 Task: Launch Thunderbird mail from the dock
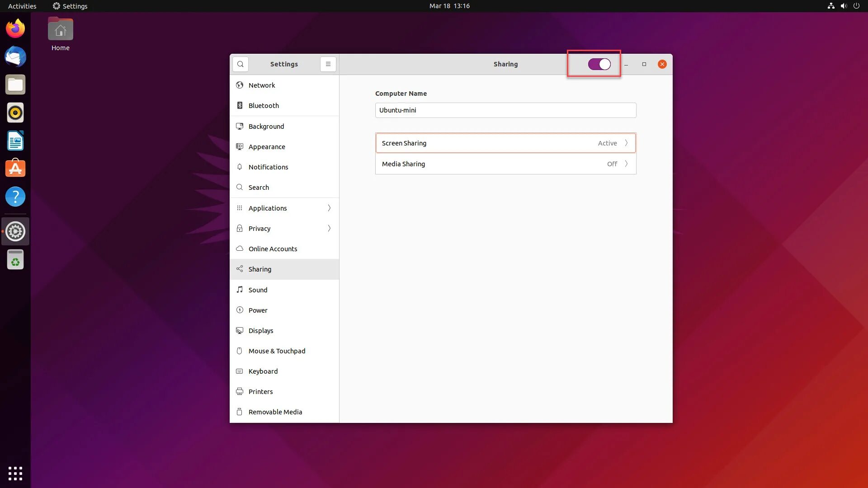[15, 57]
